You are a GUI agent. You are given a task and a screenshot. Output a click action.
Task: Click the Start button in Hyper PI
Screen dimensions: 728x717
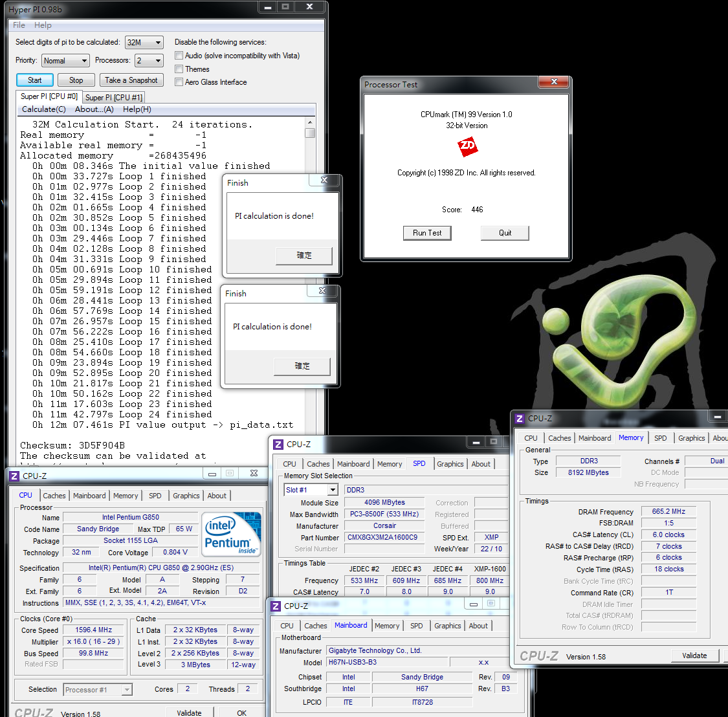coord(35,80)
